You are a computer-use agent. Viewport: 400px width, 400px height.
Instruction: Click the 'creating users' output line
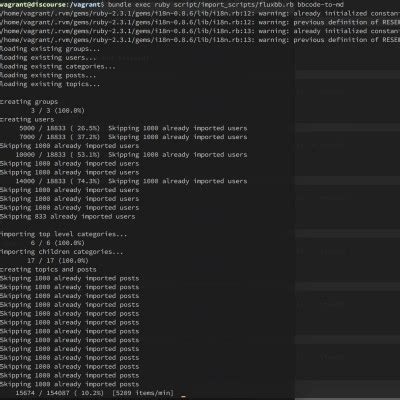(27, 119)
